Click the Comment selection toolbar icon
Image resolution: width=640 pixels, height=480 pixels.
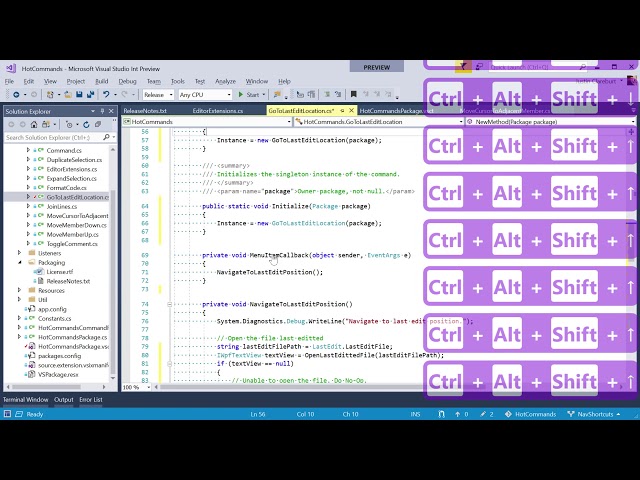[327, 95]
